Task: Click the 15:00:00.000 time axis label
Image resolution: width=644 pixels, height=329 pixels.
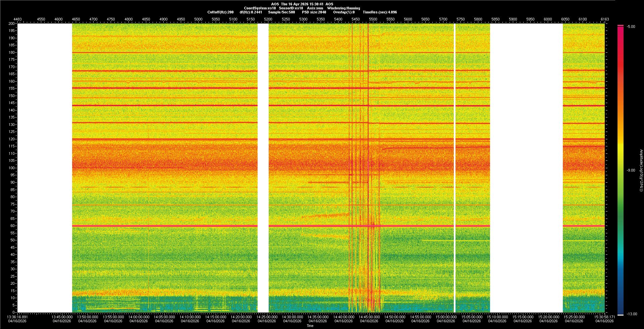Action: coord(445,317)
